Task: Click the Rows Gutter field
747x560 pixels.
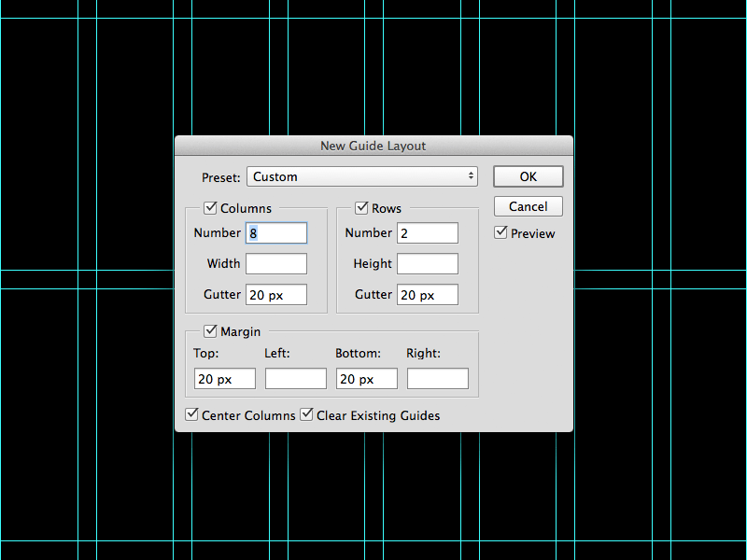Action: click(428, 295)
